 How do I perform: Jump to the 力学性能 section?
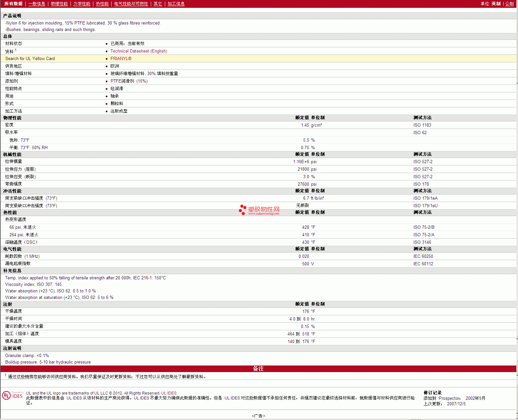82,4
